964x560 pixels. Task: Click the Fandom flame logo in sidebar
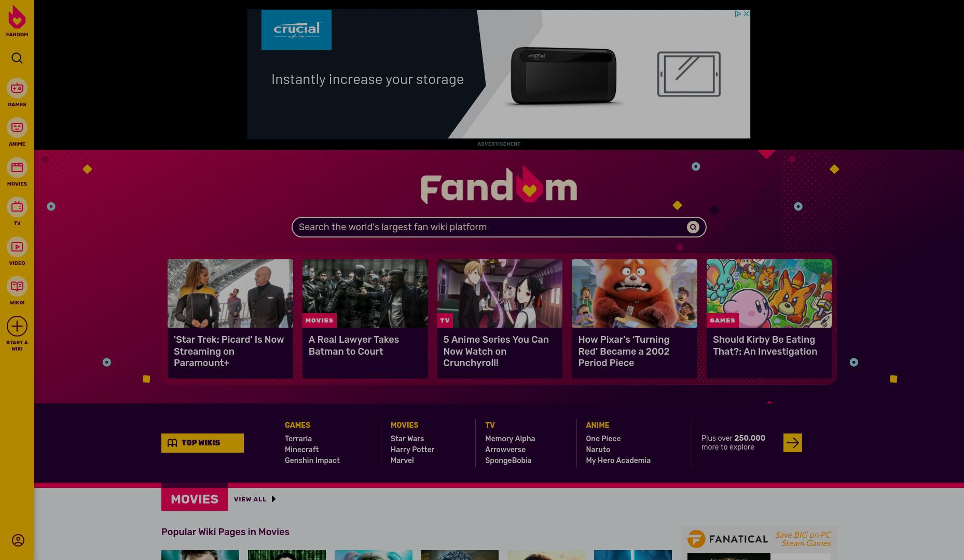(17, 18)
